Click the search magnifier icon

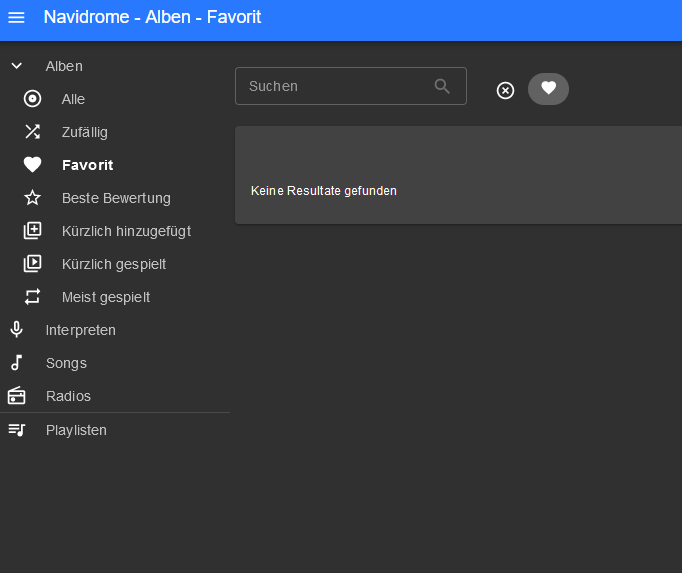442,86
